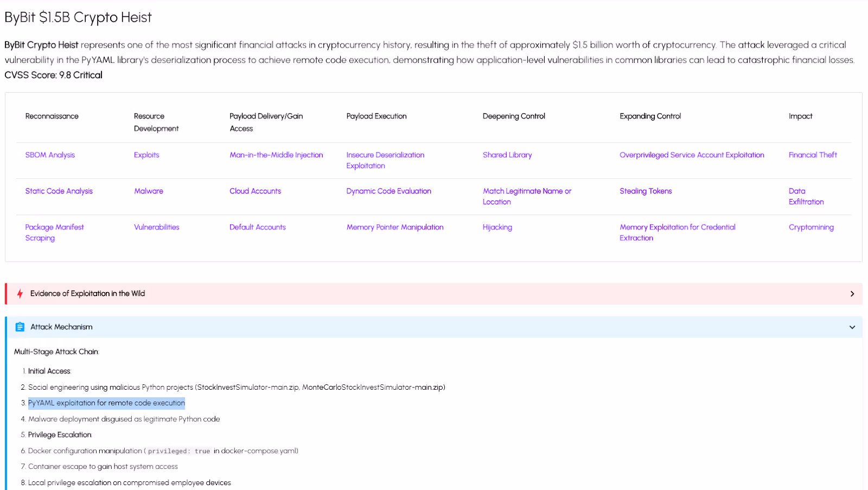868x490 pixels.
Task: Click the Hijacking link
Action: click(497, 228)
